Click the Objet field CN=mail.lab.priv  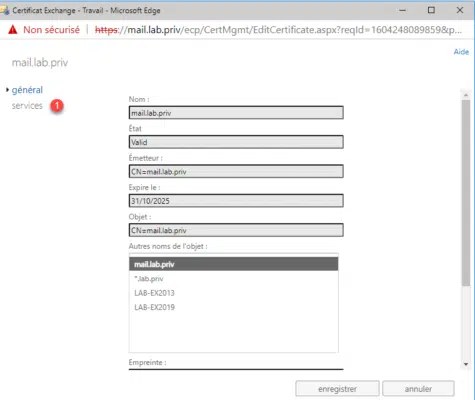236,230
